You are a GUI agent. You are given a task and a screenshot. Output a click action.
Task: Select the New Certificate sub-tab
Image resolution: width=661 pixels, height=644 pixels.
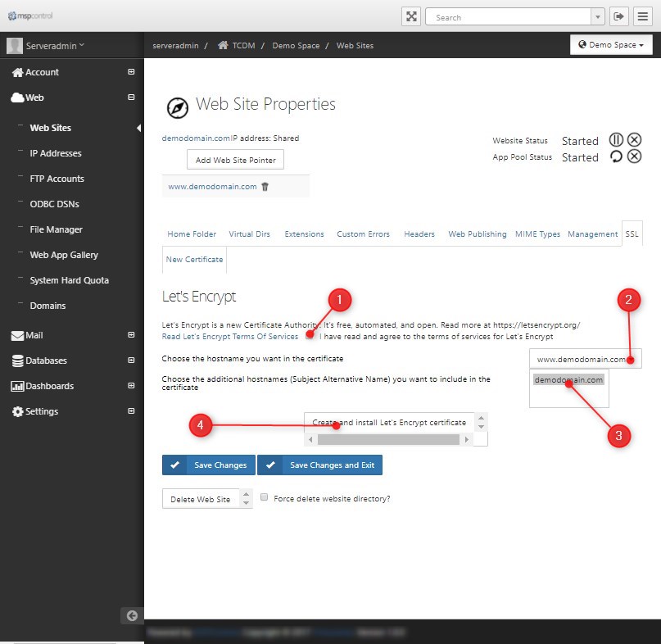pyautogui.click(x=194, y=260)
